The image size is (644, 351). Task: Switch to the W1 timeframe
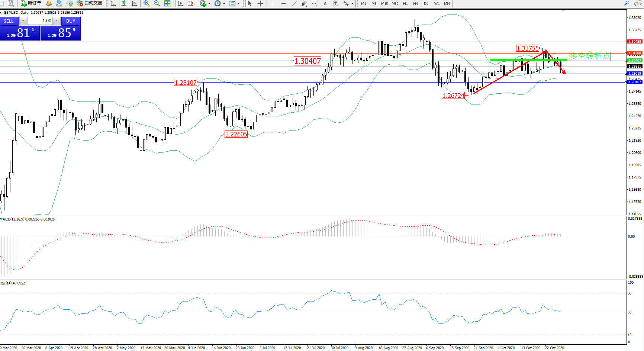click(437, 3)
